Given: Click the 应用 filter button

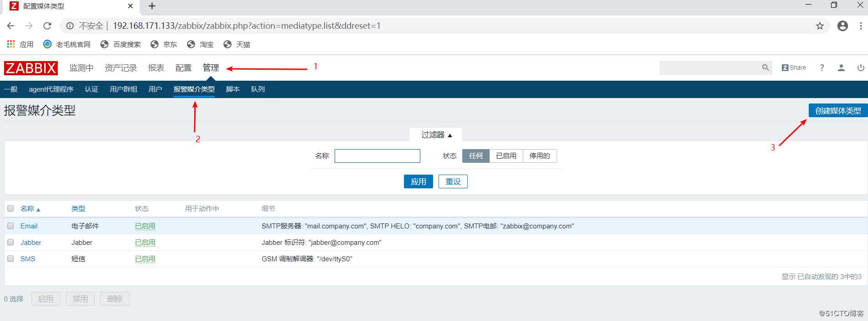Looking at the screenshot, I should 418,181.
